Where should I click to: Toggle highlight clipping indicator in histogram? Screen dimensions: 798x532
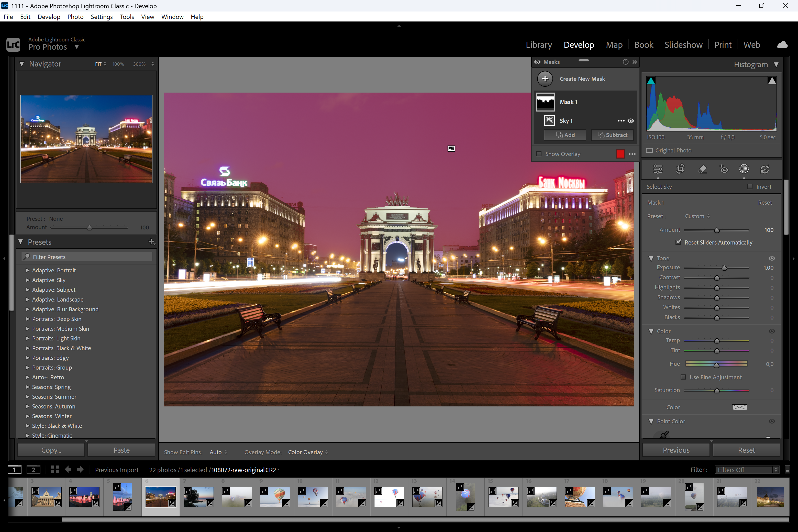point(772,80)
